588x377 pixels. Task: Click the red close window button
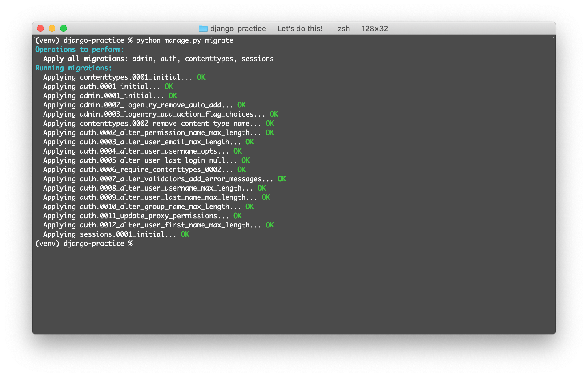tap(40, 28)
